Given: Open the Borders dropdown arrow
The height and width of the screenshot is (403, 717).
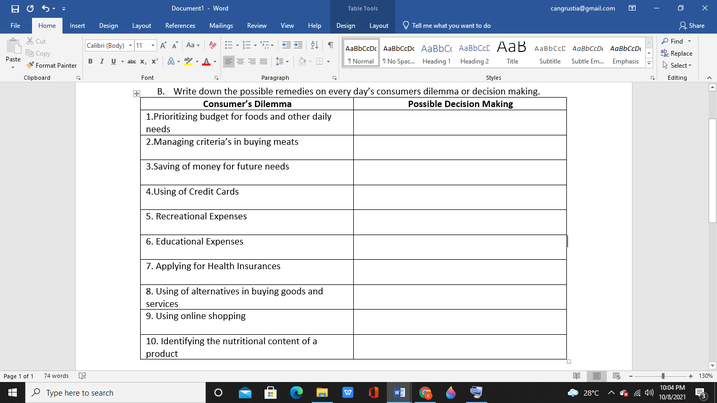Looking at the screenshot, I should [x=328, y=61].
